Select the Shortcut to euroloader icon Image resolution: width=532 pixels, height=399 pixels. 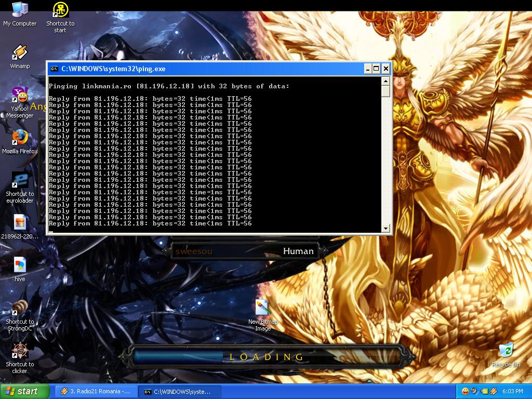[20, 187]
